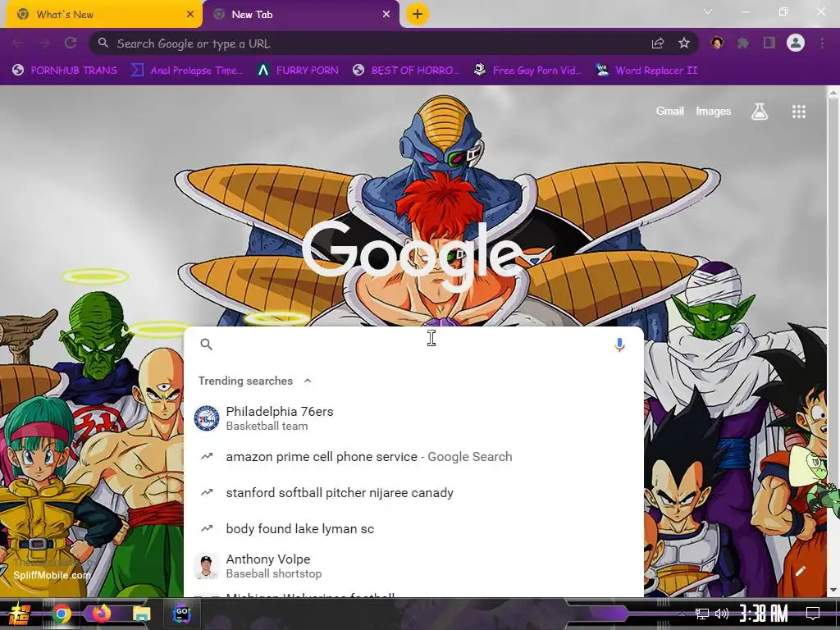Image resolution: width=840 pixels, height=630 pixels.
Task: Go back with the back arrow
Action: click(18, 43)
